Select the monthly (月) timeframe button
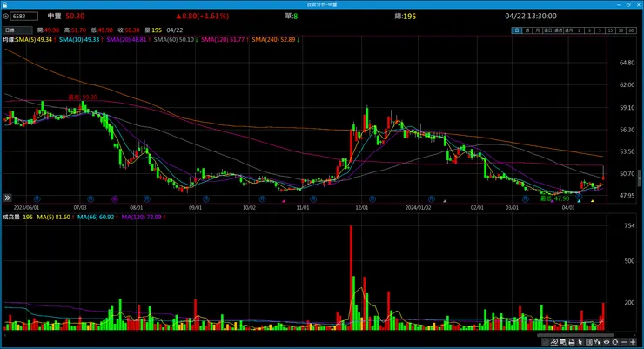The image size is (644, 349). click(538, 30)
